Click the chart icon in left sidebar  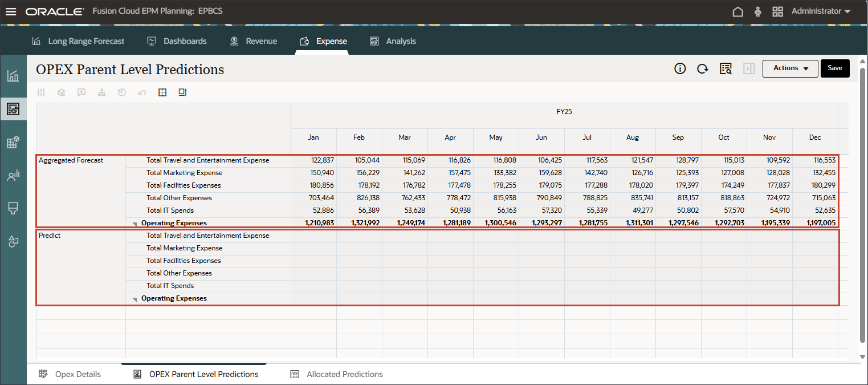13,76
